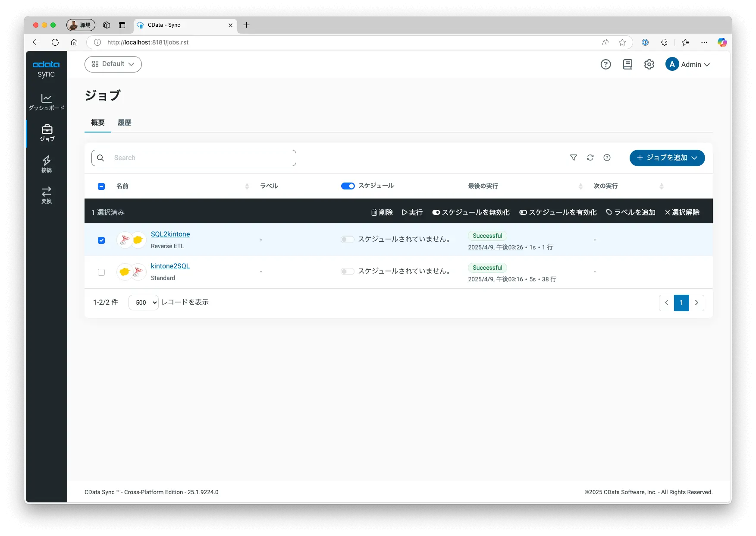The width and height of the screenshot is (756, 536).
Task: Click スケジュールを有効化 for the selected job
Action: pyautogui.click(x=558, y=212)
